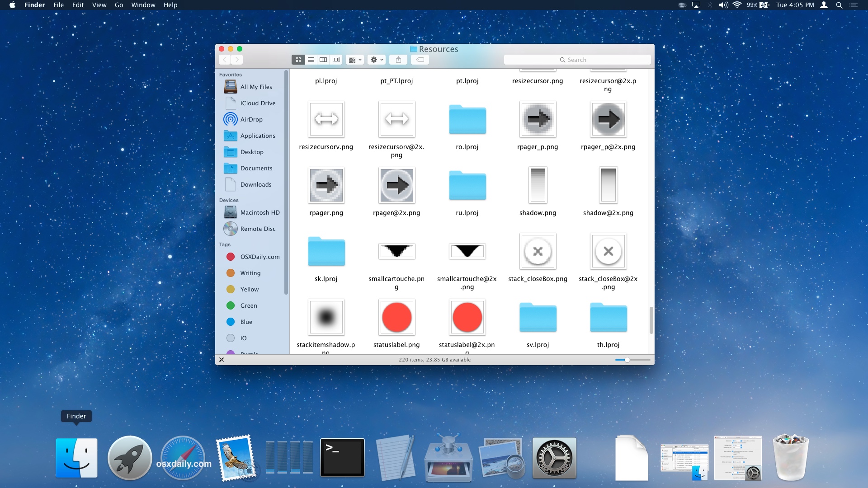Viewport: 868px width, 488px height.
Task: Click the back navigation button
Action: 225,59
